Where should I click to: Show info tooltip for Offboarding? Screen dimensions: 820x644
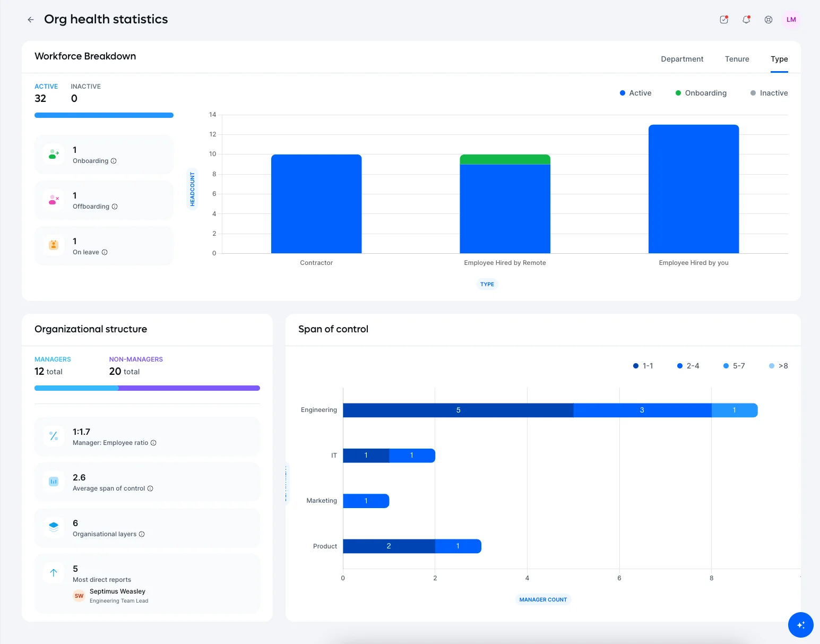click(x=115, y=207)
